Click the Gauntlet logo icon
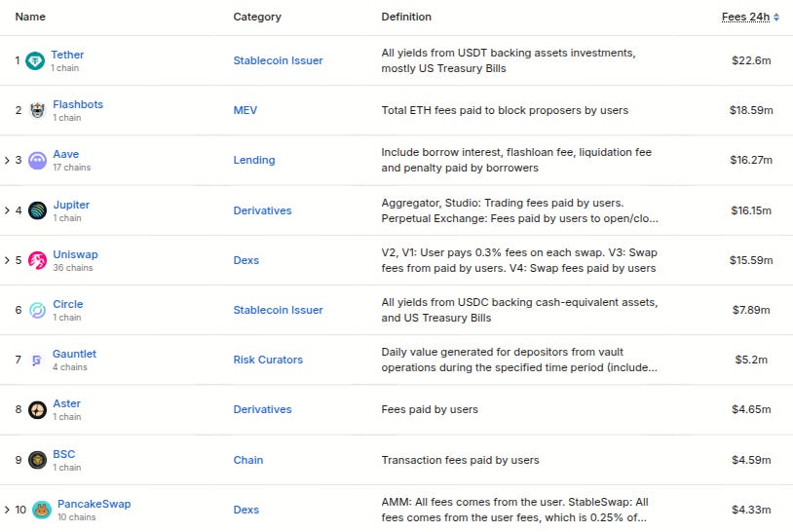The image size is (793, 532). [36, 361]
